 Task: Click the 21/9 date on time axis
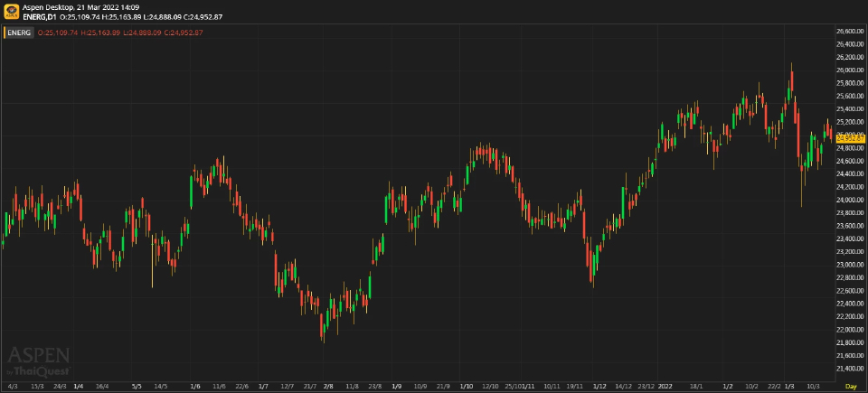point(443,386)
